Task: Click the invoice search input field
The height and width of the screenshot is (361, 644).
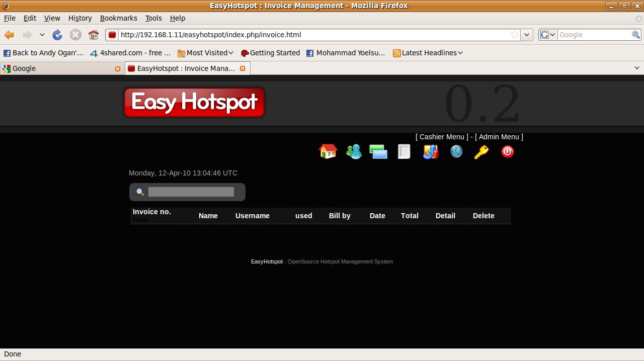Action: [x=191, y=192]
